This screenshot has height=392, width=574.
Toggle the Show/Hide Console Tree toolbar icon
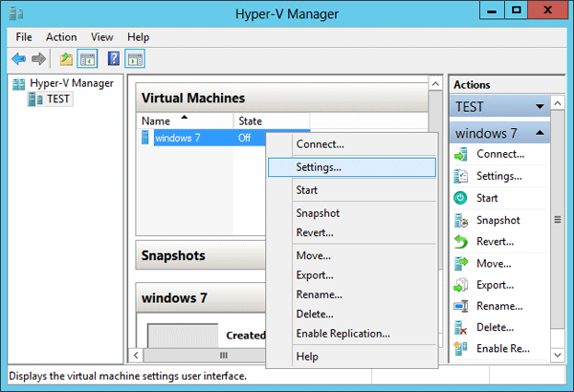pos(87,59)
